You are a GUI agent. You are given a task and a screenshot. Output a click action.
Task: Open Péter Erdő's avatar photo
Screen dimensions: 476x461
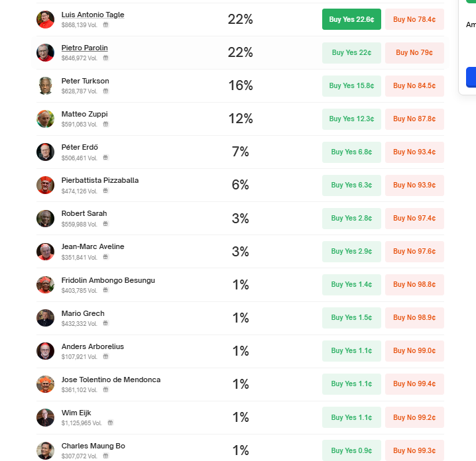pyautogui.click(x=45, y=152)
